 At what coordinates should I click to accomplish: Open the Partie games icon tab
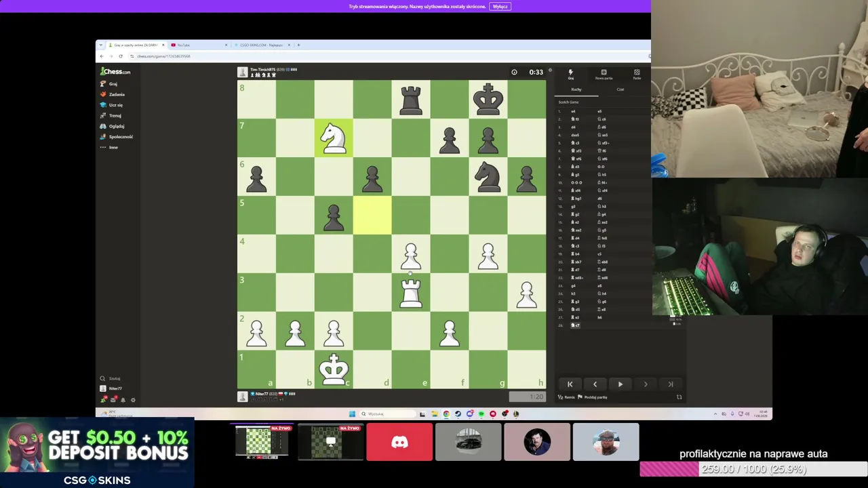pyautogui.click(x=637, y=74)
